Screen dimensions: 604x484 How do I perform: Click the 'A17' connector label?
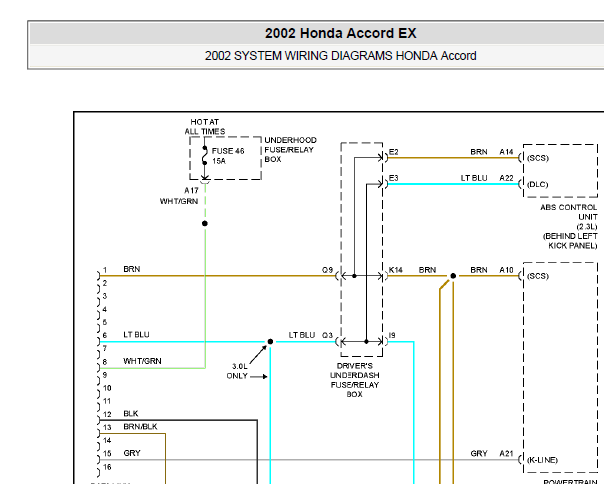[x=191, y=190]
